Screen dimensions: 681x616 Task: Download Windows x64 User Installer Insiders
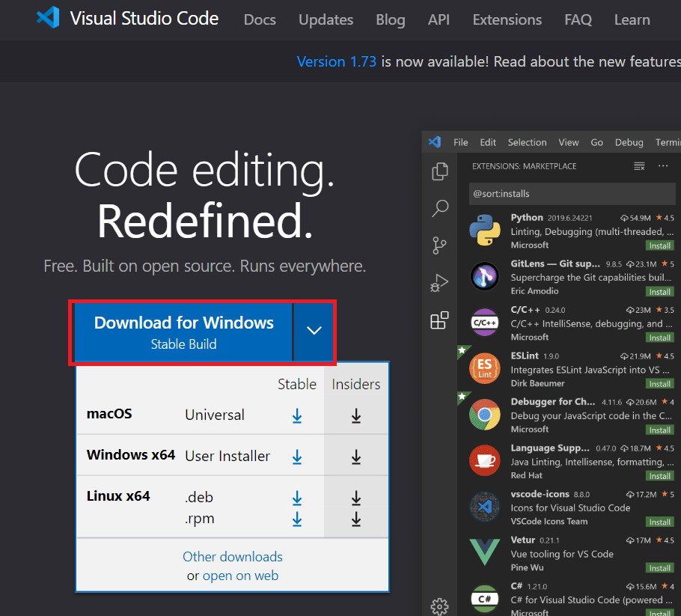pyautogui.click(x=356, y=457)
